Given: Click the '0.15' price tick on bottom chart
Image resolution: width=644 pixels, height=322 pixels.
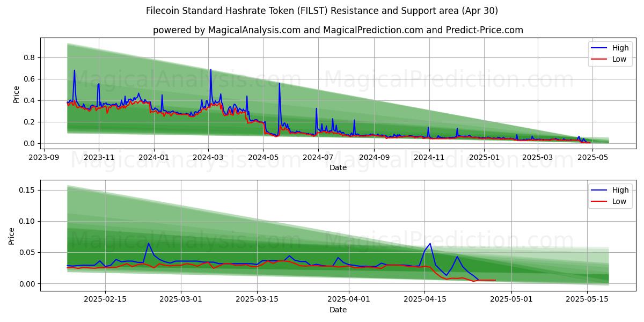Looking at the screenshot, I should [x=27, y=190].
